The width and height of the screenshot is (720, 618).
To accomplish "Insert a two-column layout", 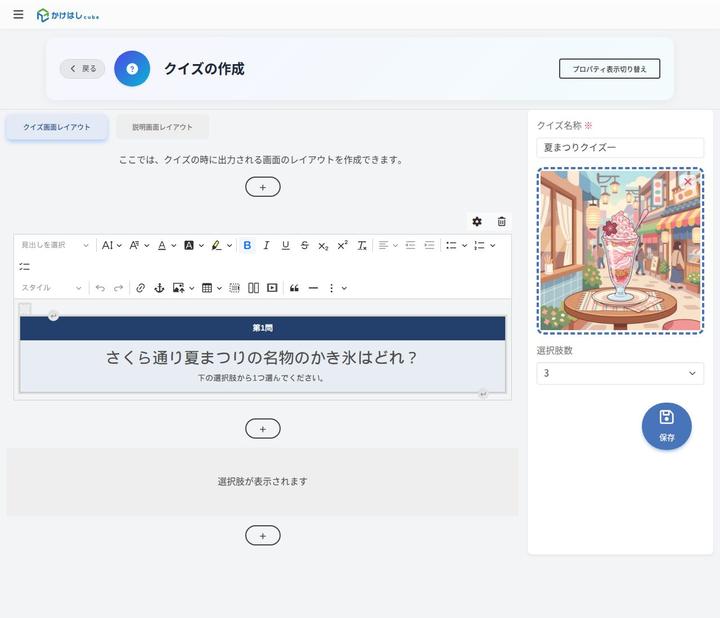I will point(253,288).
